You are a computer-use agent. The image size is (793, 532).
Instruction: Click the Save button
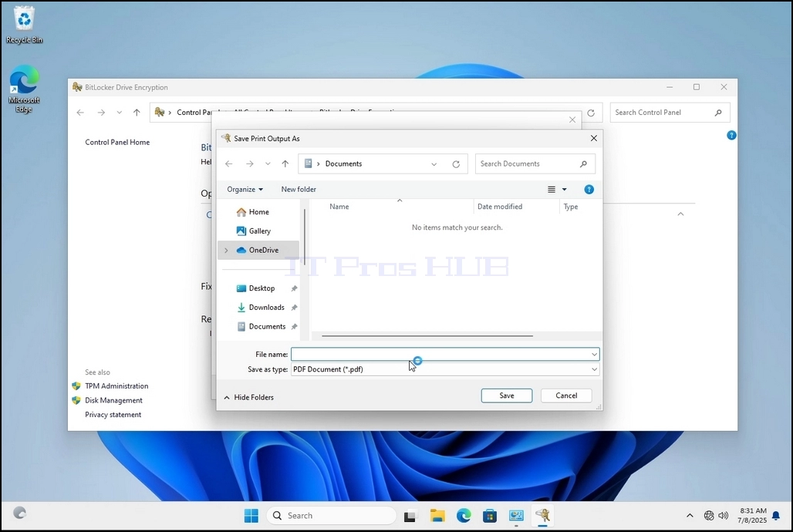506,396
